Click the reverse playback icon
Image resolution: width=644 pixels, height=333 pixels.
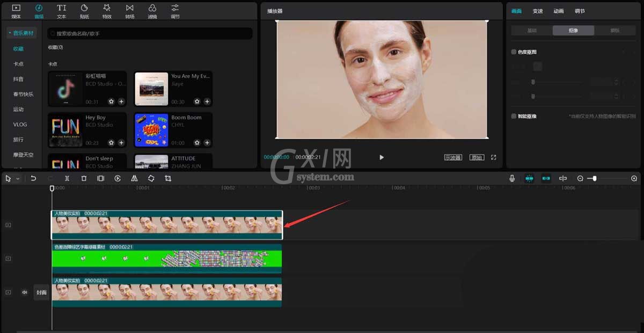[118, 178]
